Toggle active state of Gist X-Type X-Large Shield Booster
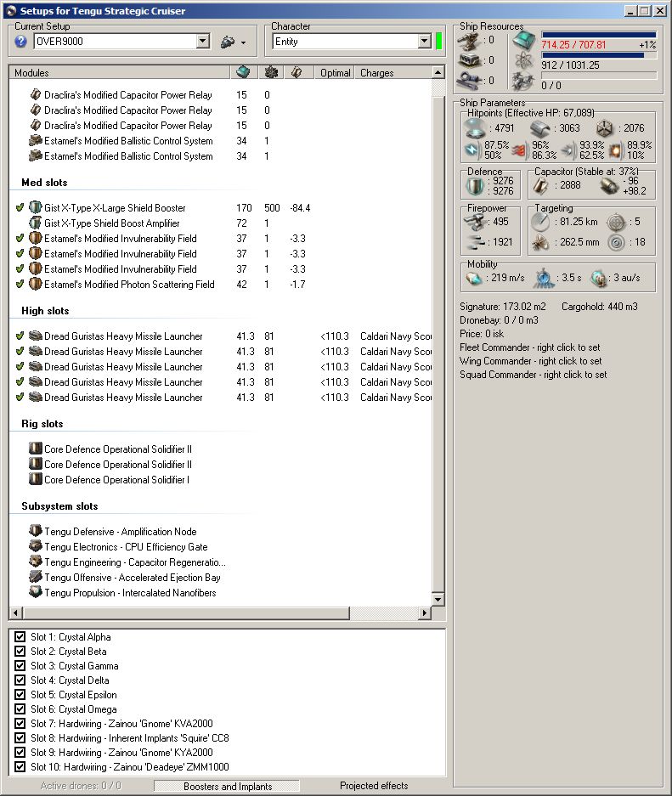Screen dimensions: 672x796 [20, 207]
